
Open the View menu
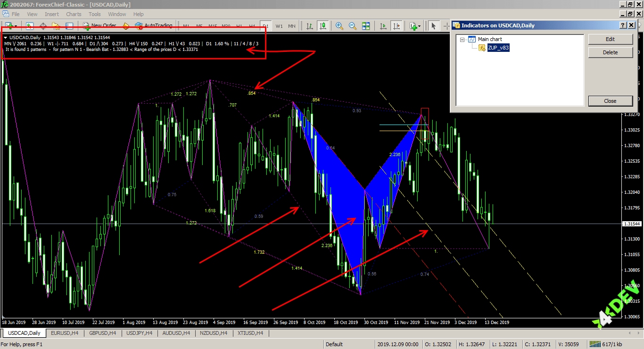click(32, 14)
